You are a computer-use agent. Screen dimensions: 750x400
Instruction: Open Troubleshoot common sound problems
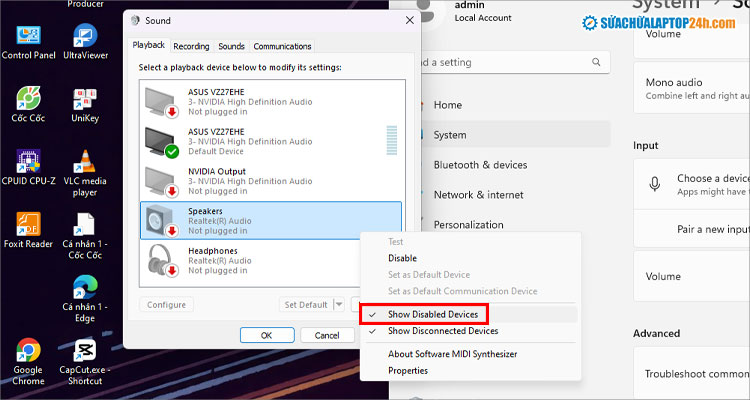pos(692,374)
